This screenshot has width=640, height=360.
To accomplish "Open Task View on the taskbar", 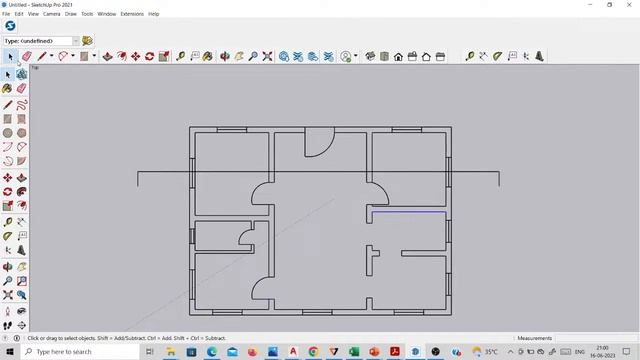I will [x=149, y=351].
